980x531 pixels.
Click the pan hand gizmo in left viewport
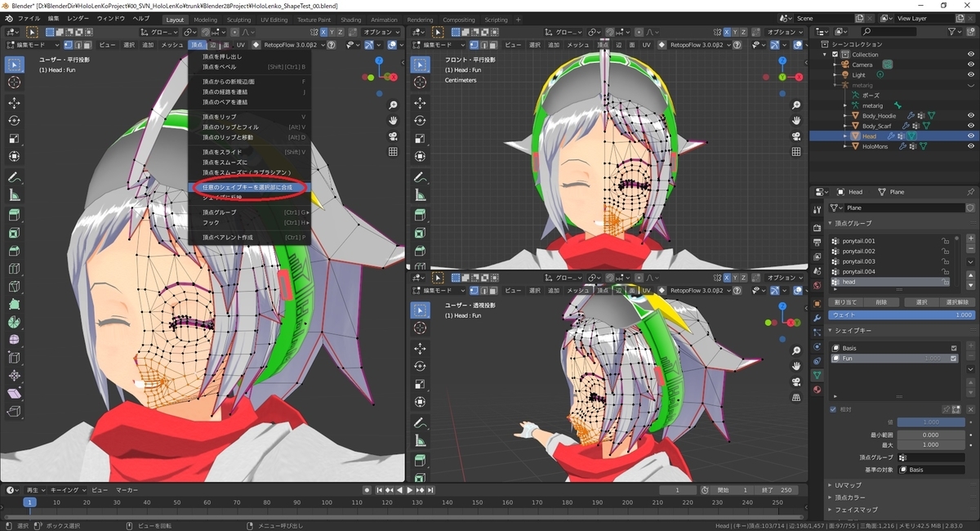pyautogui.click(x=393, y=121)
